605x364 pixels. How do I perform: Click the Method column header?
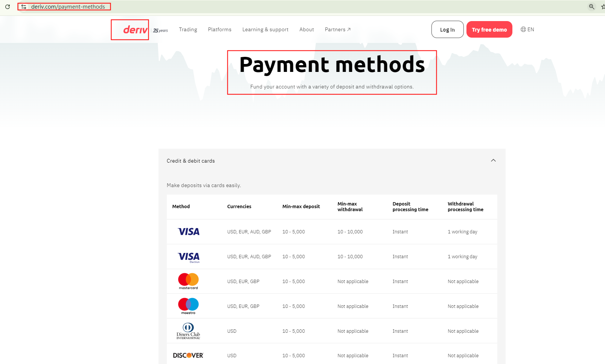(x=181, y=206)
